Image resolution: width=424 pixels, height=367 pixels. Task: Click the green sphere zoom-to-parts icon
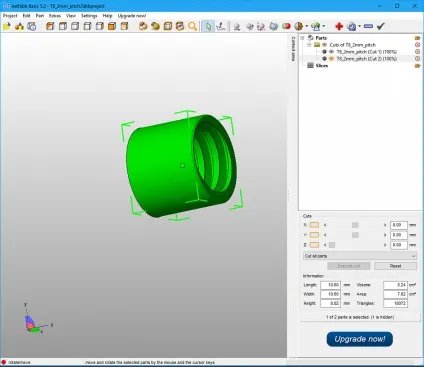point(155,26)
